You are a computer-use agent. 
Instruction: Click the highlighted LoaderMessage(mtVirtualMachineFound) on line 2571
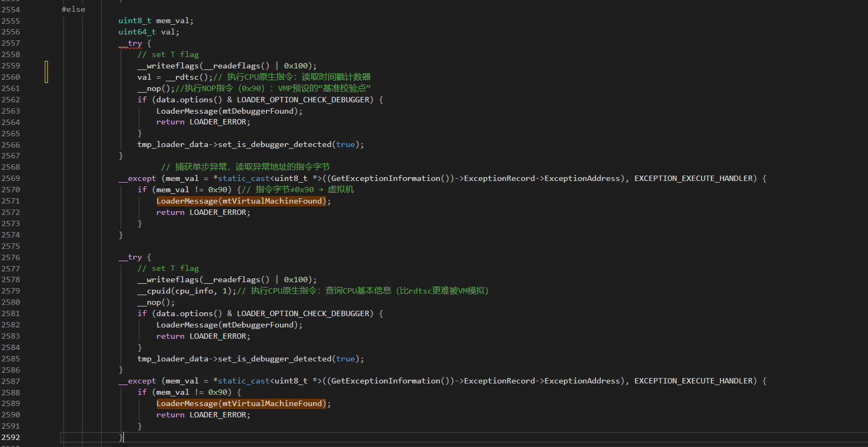241,201
